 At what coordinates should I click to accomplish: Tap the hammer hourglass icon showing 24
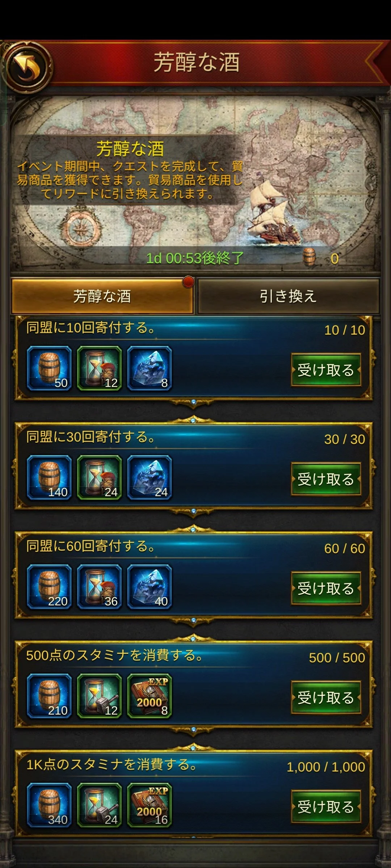point(99,805)
